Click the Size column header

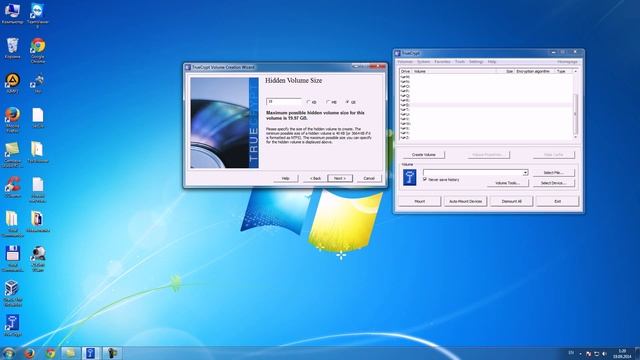tap(506, 71)
